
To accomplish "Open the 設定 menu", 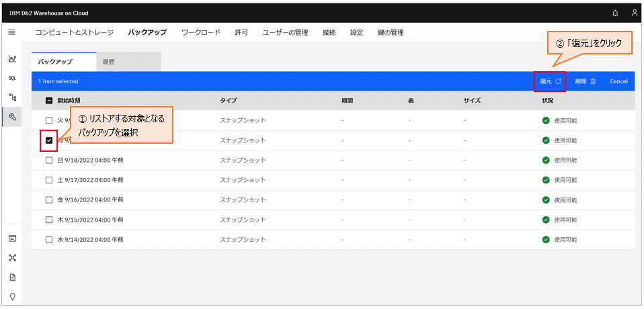I will pos(356,33).
